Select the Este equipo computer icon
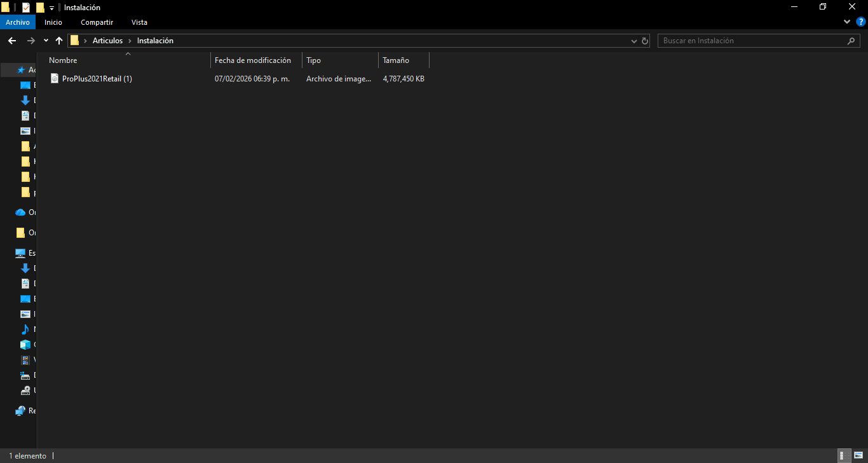This screenshot has width=868, height=463. click(20, 253)
